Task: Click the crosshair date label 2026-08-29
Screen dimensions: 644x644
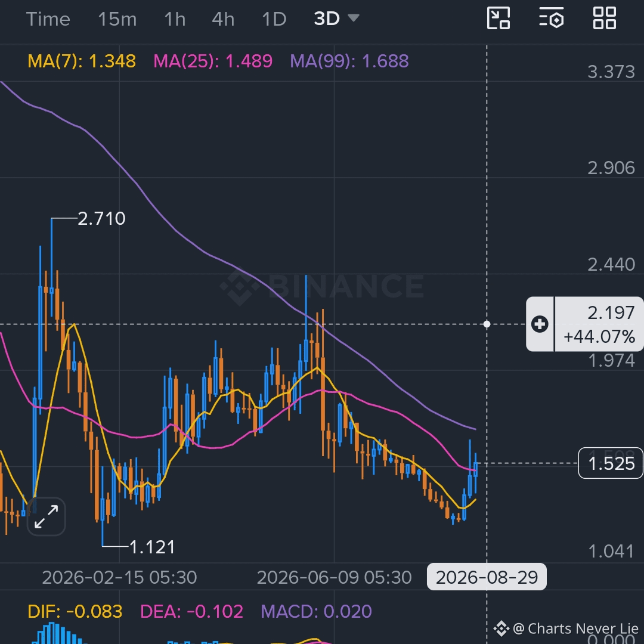Action: pyautogui.click(x=487, y=577)
